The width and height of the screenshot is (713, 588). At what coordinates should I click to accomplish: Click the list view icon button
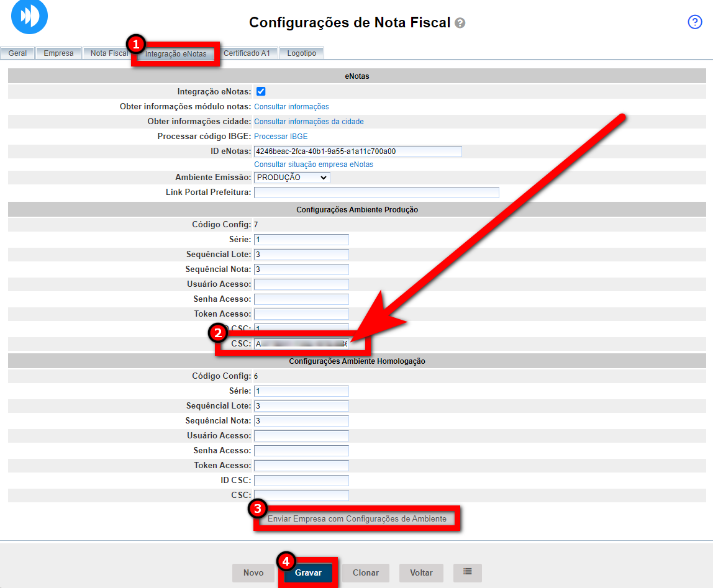[467, 572]
